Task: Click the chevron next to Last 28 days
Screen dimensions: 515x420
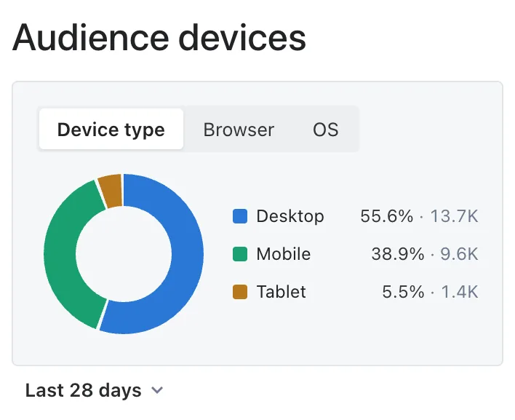Action: click(157, 390)
